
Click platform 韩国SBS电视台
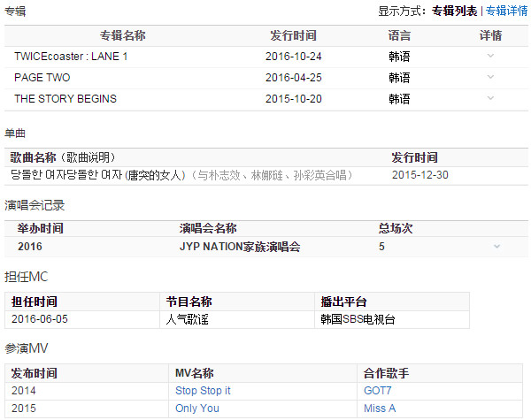pyautogui.click(x=358, y=319)
